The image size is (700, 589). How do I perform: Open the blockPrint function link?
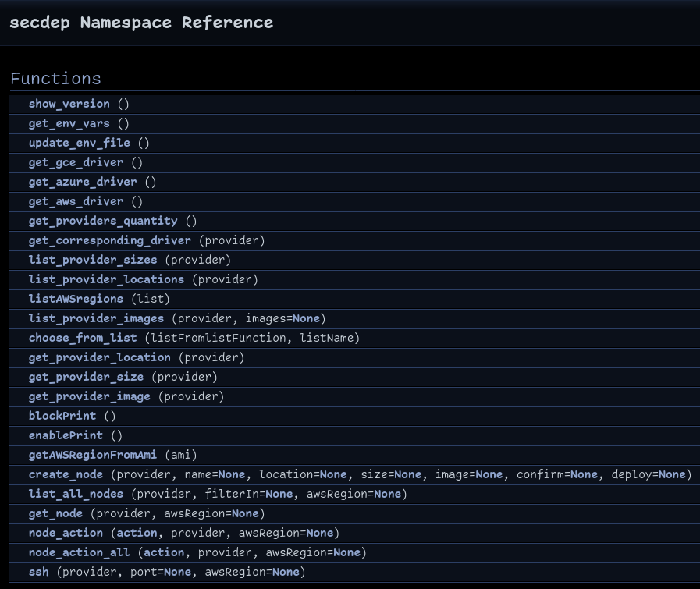pyautogui.click(x=62, y=416)
